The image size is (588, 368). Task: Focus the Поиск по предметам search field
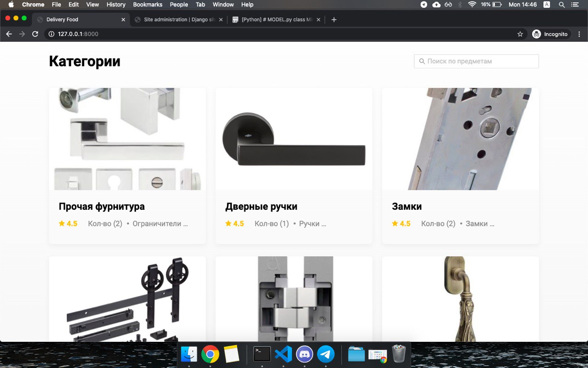pyautogui.click(x=476, y=61)
